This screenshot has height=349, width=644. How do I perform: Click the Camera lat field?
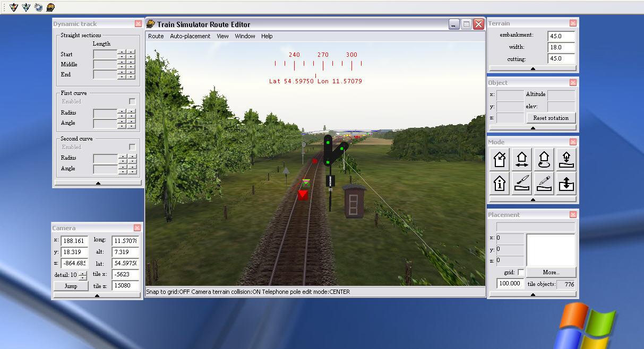point(125,263)
